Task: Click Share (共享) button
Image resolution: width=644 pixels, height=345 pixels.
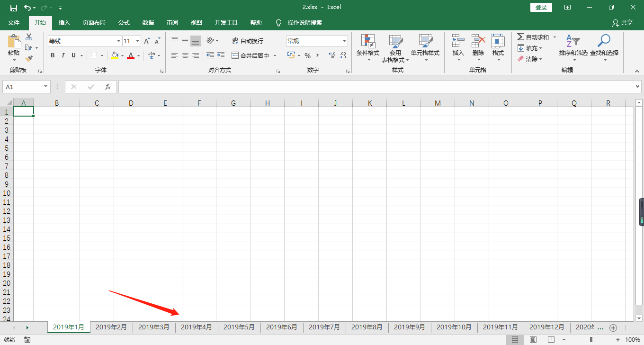Action: tap(622, 22)
